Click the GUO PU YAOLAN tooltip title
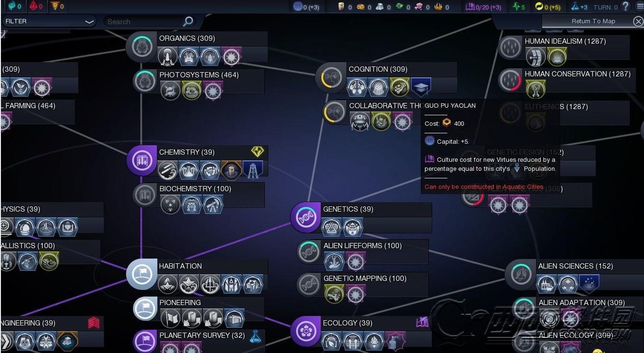Screen dimensions: 644x353 click(450, 106)
